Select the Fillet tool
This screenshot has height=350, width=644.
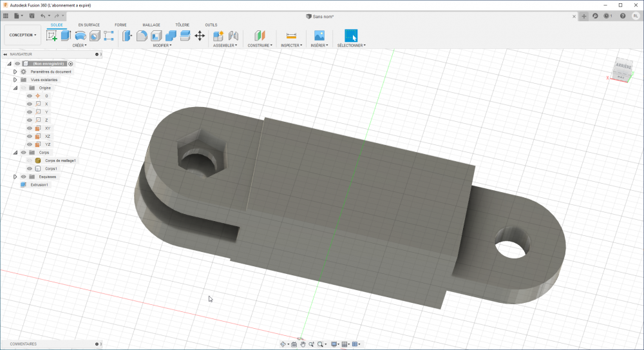pyautogui.click(x=142, y=36)
